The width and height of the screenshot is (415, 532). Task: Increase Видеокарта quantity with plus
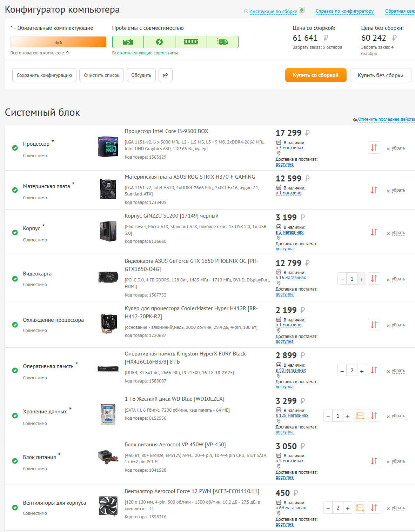pyautogui.click(x=362, y=279)
